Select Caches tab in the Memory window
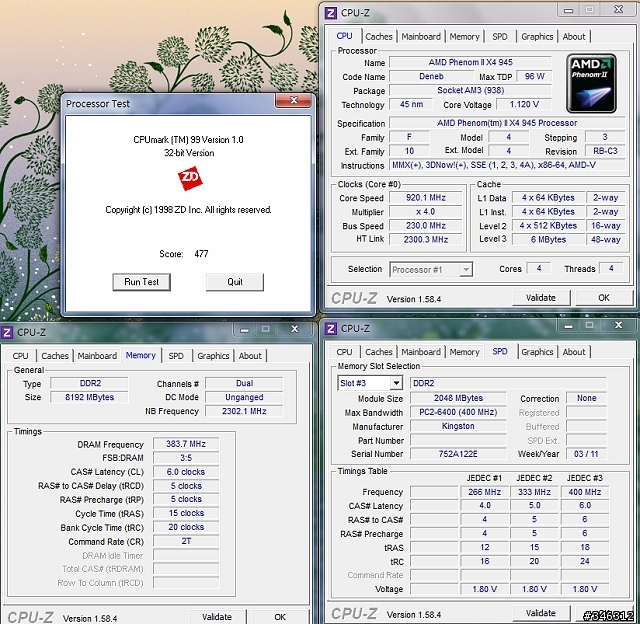Viewport: 640px width, 624px height. 55,355
